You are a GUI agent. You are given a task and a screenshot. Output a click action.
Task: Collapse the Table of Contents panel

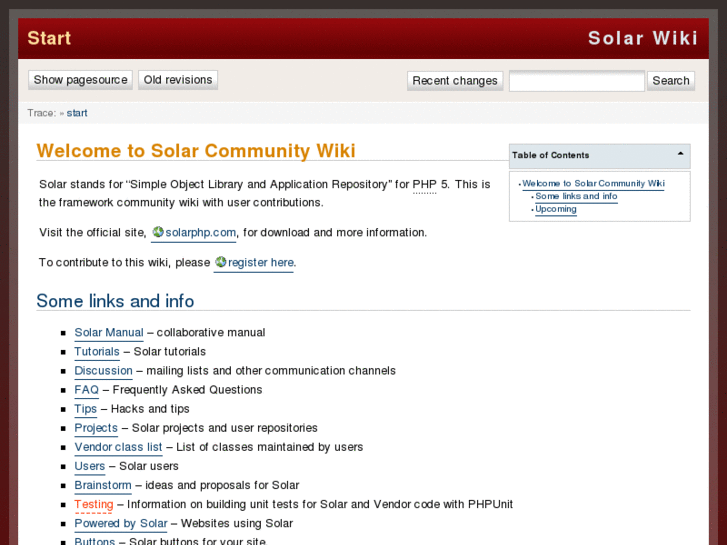[x=680, y=154]
